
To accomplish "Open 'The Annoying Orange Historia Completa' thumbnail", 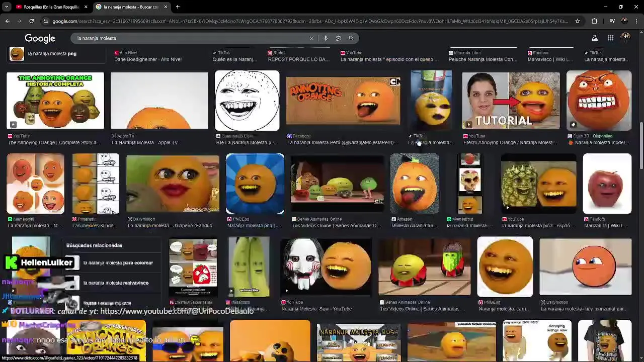I will tap(55, 101).
